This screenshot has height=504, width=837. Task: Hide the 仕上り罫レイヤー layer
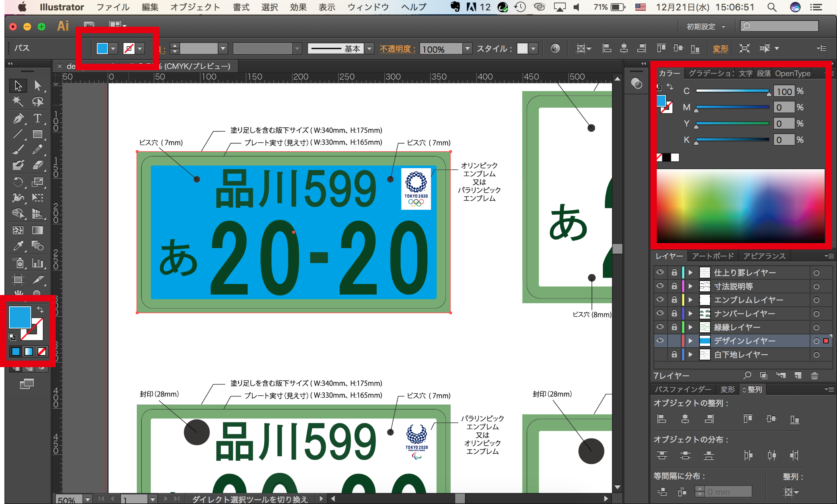[660, 272]
